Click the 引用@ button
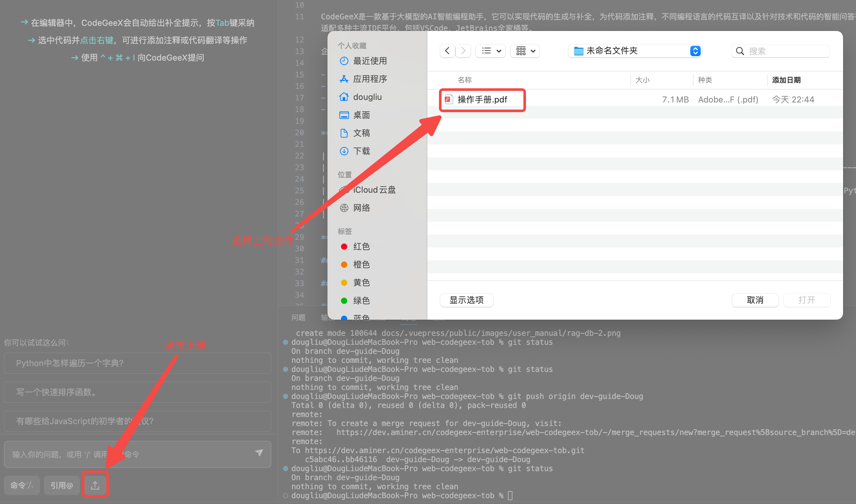856x504 pixels. 62,485
